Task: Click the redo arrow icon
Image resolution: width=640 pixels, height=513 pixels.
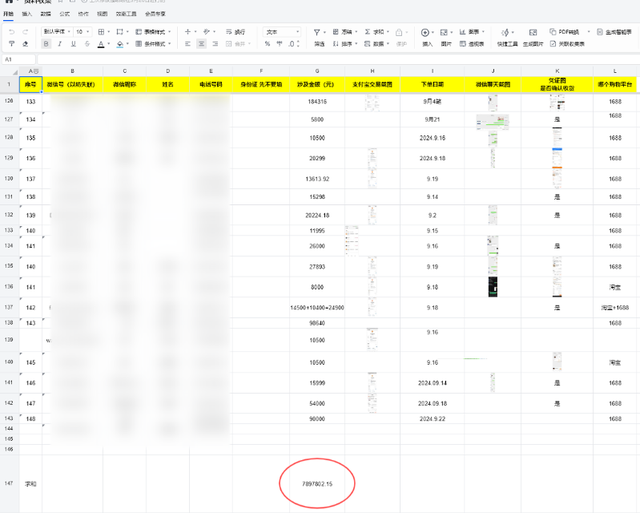Action: pos(25,32)
